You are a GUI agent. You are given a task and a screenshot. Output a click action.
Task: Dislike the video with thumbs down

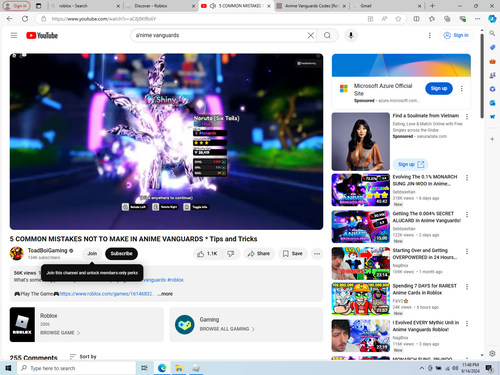pyautogui.click(x=231, y=254)
